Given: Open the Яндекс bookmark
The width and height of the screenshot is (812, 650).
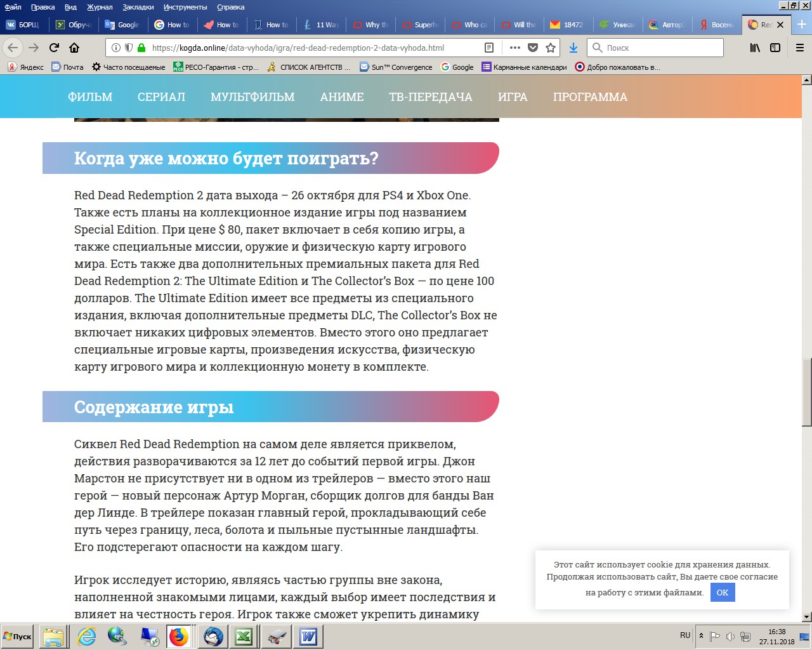Looking at the screenshot, I should [x=26, y=67].
